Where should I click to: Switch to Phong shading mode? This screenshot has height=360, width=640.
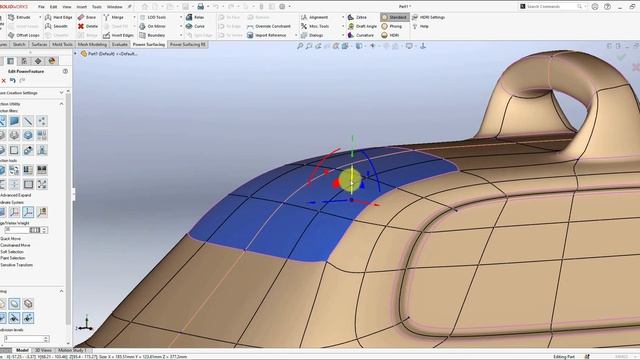392,26
